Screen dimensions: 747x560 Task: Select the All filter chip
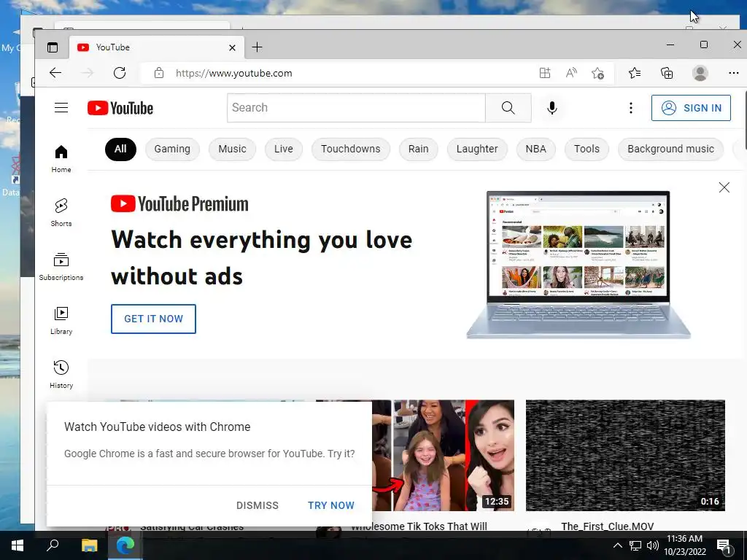click(x=120, y=149)
